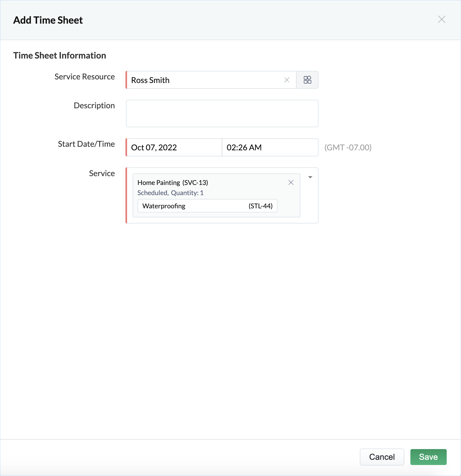Click the Service field label
461x476 pixels.
click(102, 173)
